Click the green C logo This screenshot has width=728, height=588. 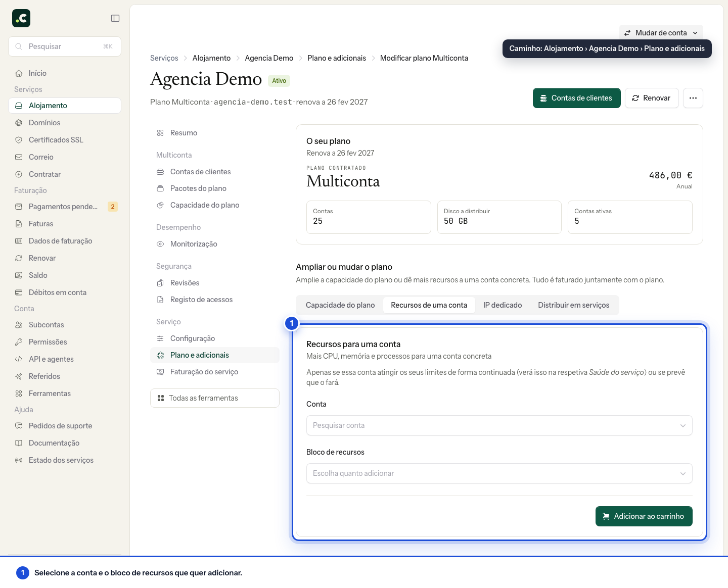[x=21, y=18]
